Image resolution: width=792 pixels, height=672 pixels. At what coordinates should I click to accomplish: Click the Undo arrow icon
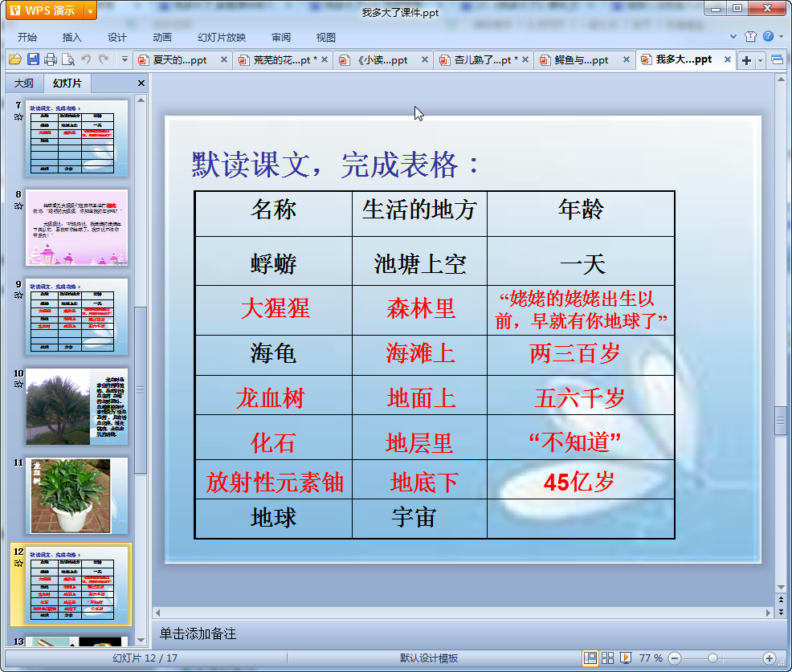[86, 59]
